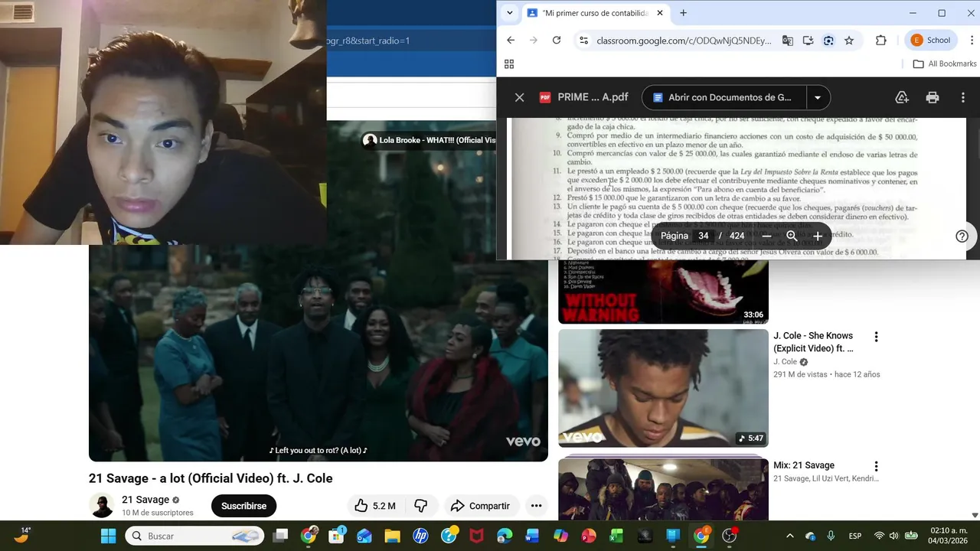Reload the Classroom page
Image resolution: width=980 pixels, height=551 pixels.
click(x=557, y=41)
